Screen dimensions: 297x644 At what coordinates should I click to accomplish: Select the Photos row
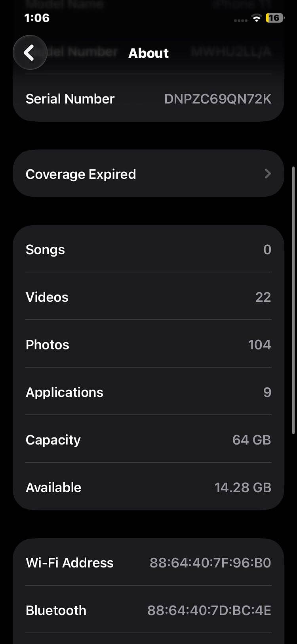point(148,344)
